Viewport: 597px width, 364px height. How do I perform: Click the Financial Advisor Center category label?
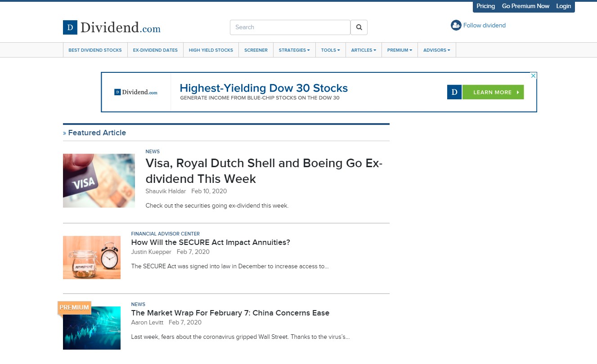click(166, 234)
